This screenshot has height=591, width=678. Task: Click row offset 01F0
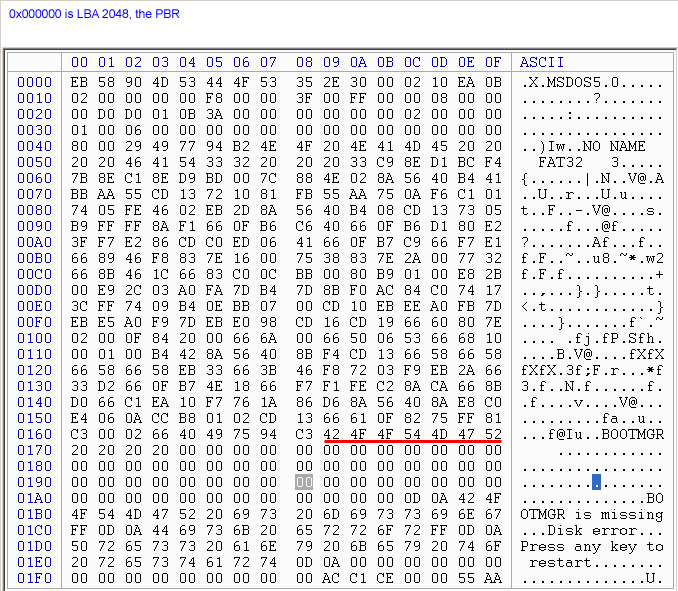tap(34, 578)
